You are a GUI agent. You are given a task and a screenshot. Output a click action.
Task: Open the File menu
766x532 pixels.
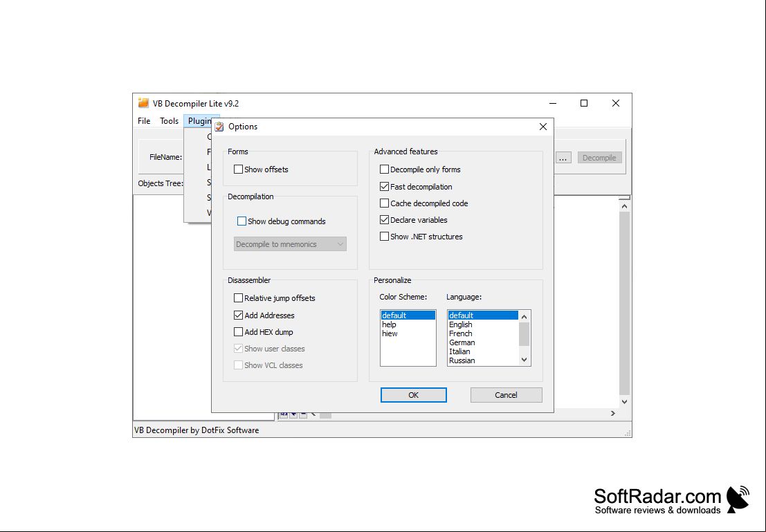[144, 120]
